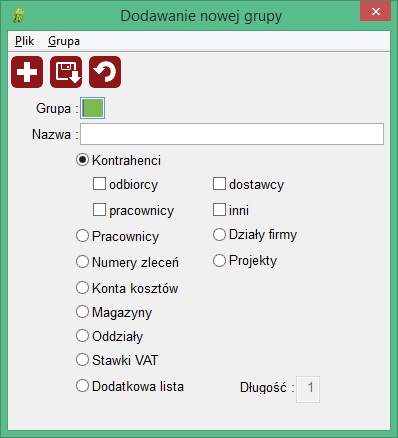Click the Nazwa text field

coord(232,134)
